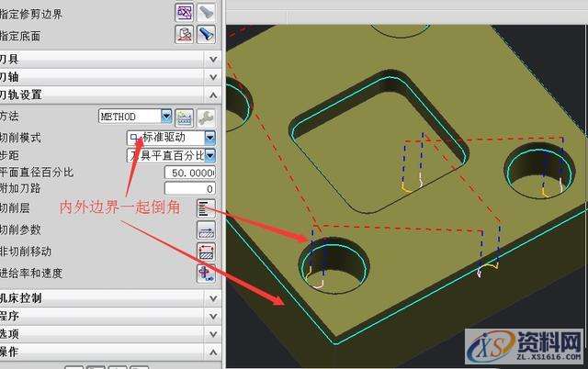The image size is (588, 369).
Task: Open the cut levels (切削层) dialog
Action: pyautogui.click(x=206, y=208)
